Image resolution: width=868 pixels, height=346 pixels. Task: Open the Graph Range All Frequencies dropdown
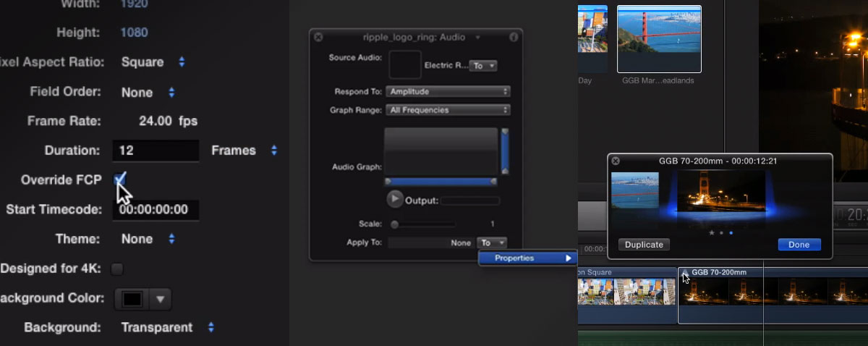(x=448, y=110)
